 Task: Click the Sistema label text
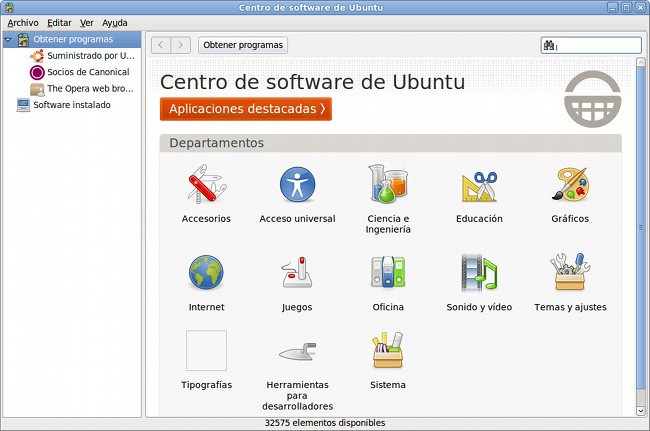point(388,385)
